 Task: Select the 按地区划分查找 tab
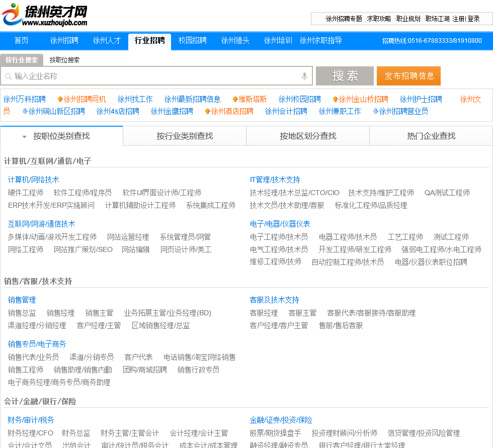tap(308, 136)
